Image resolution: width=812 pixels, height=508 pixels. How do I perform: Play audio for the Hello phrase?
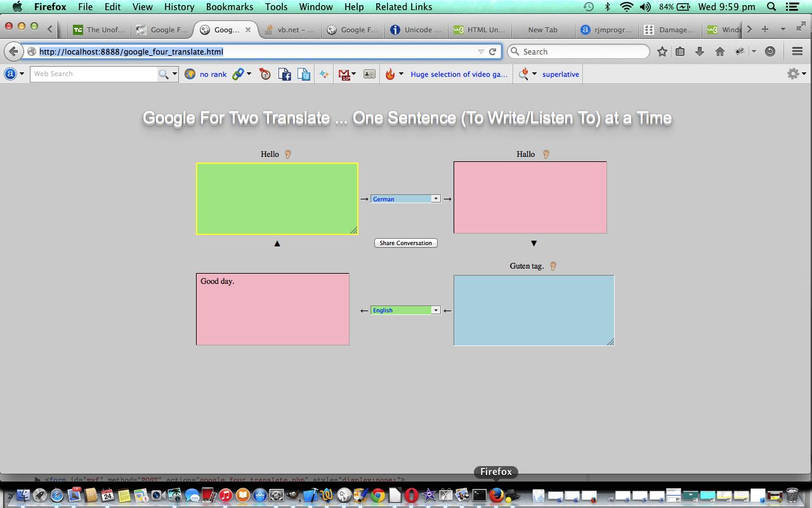(x=287, y=154)
